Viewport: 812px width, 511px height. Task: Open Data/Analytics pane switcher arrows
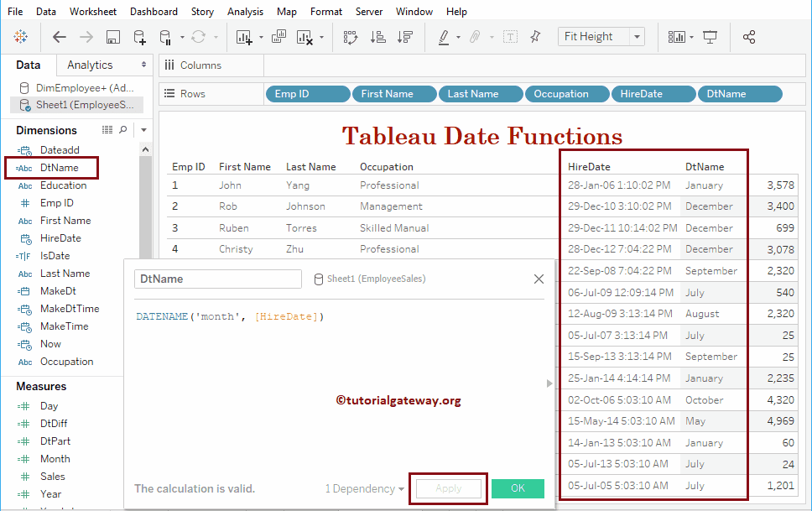(143, 65)
